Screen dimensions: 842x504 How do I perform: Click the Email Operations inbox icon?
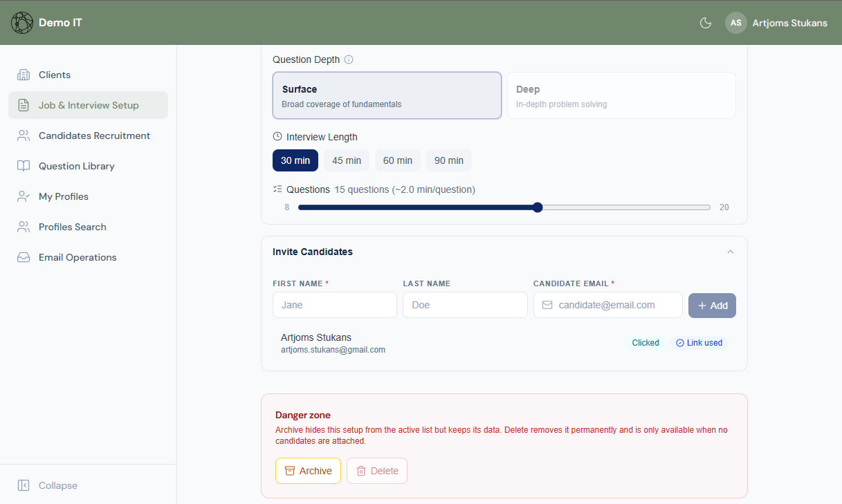tap(24, 257)
